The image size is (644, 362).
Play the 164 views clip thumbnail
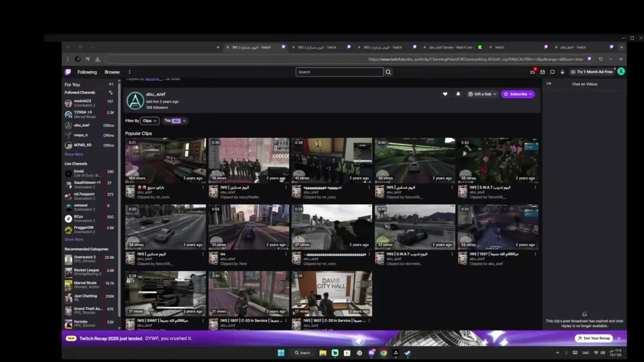pos(166,160)
